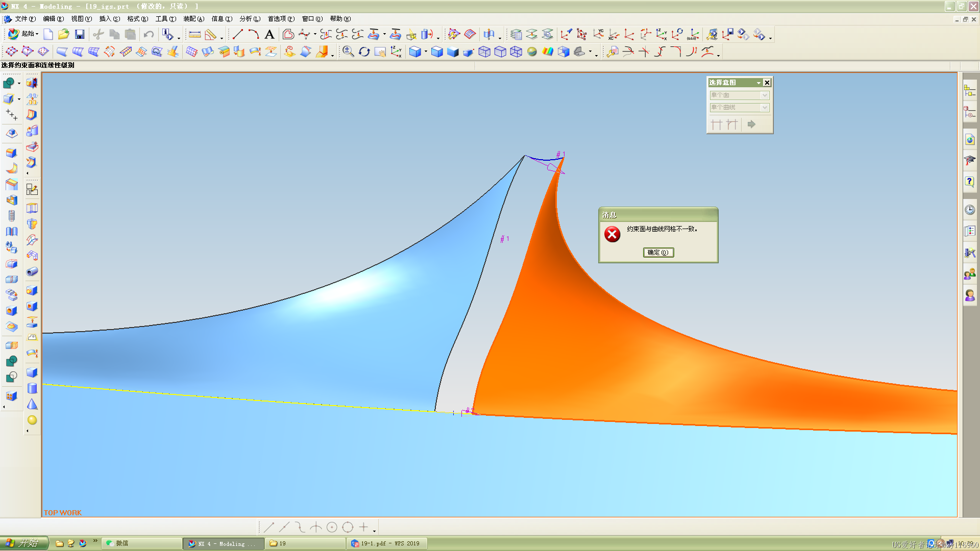Click the Tube feature icon in left toolbar

(x=32, y=271)
